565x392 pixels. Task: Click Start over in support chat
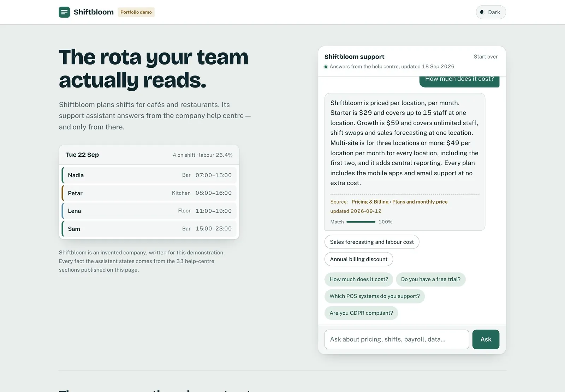(x=486, y=56)
